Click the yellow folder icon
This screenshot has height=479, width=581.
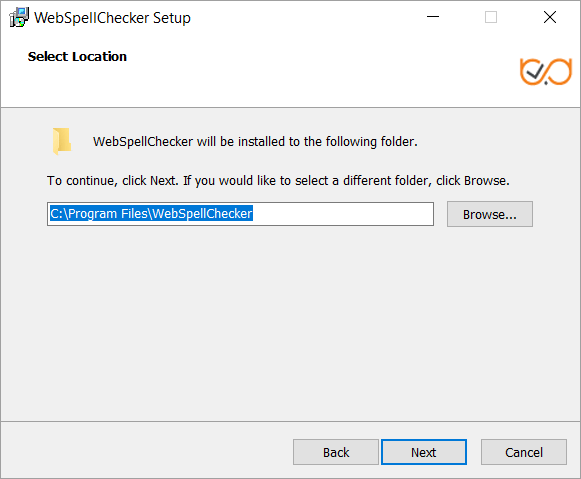pyautogui.click(x=62, y=141)
